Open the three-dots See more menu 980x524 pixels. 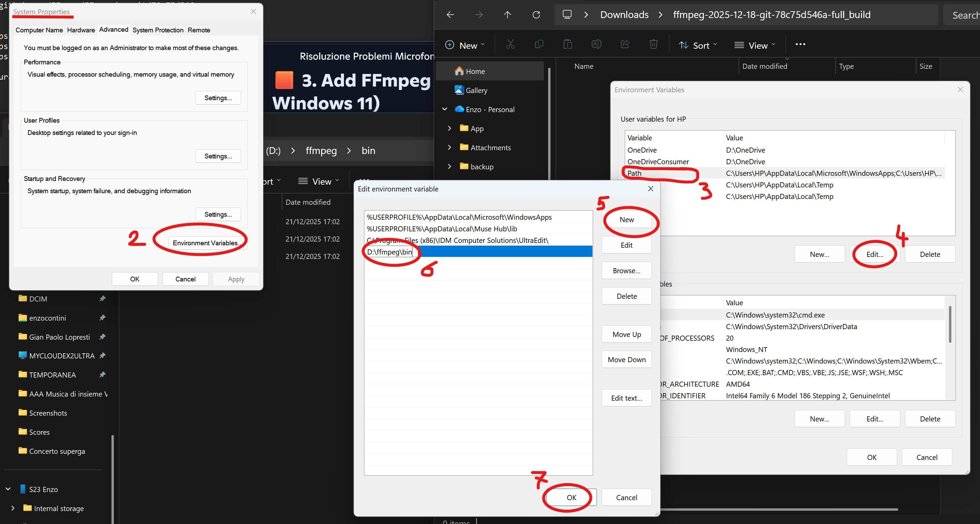[x=800, y=45]
